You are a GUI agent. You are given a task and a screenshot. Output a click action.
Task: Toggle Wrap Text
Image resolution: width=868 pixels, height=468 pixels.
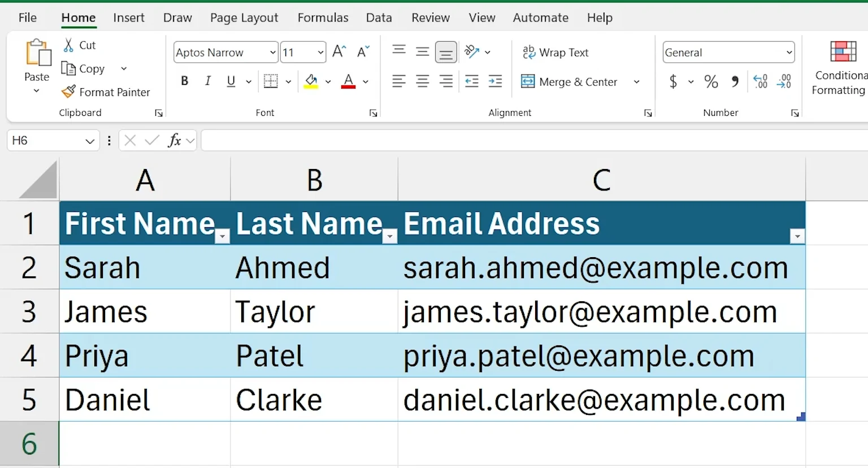click(555, 53)
